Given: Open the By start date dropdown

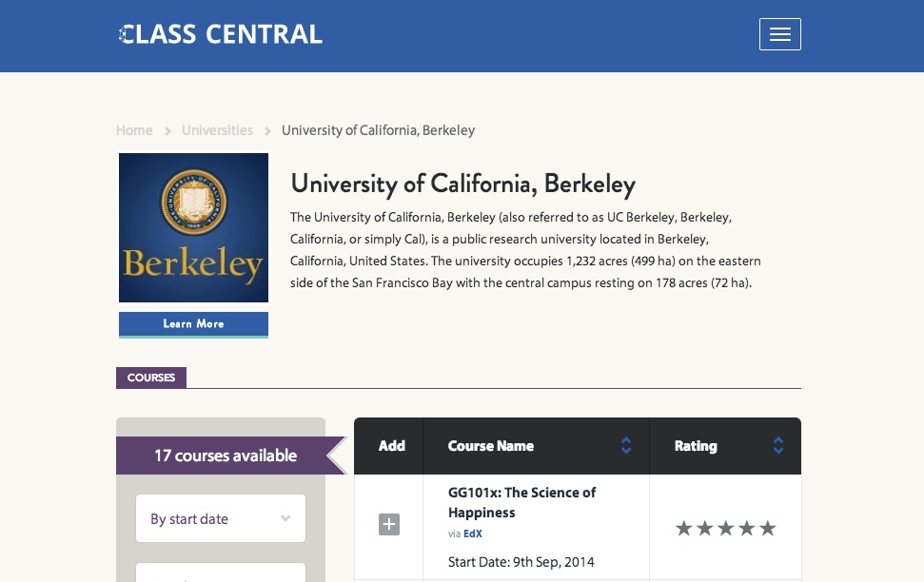Looking at the screenshot, I should coord(221,518).
